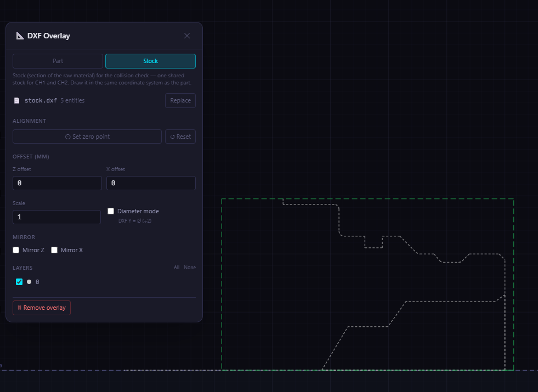Uncheck layer 0 visibility checkbox
The height and width of the screenshot is (392, 538).
[x=19, y=282]
